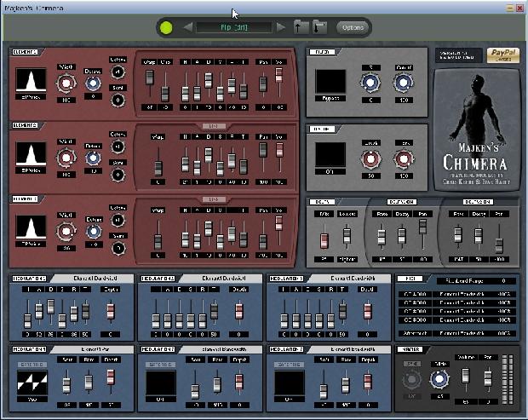Open Modulation 2 destination dropdown
Viewport: 528px width, 420px height.
[222, 279]
